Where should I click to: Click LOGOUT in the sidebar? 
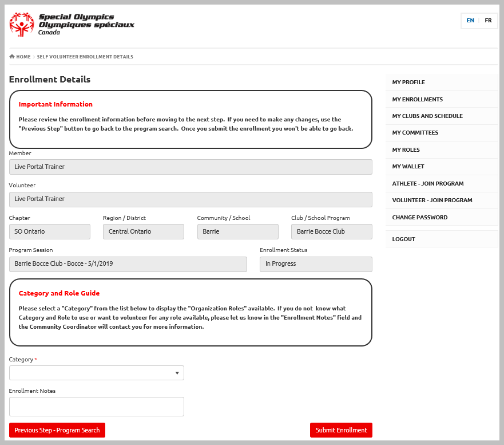441,239
